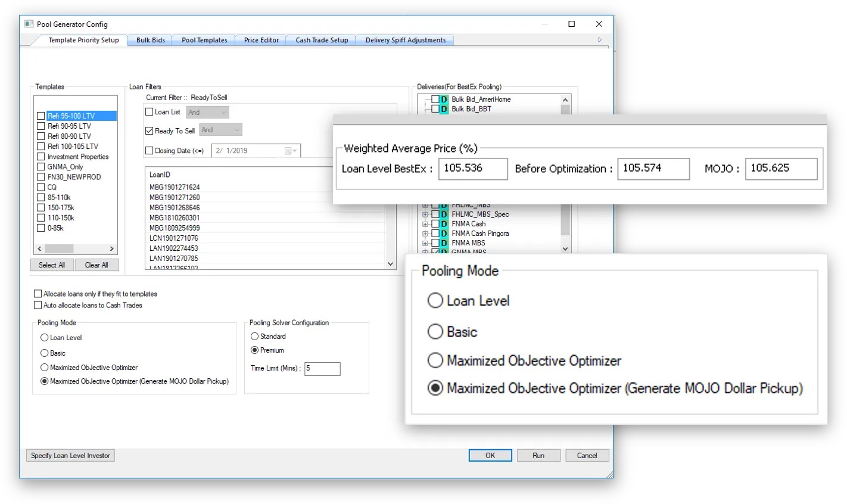Screen dimensions: 847x504
Task: Click the tab strip scroll-right arrow
Action: 600,40
